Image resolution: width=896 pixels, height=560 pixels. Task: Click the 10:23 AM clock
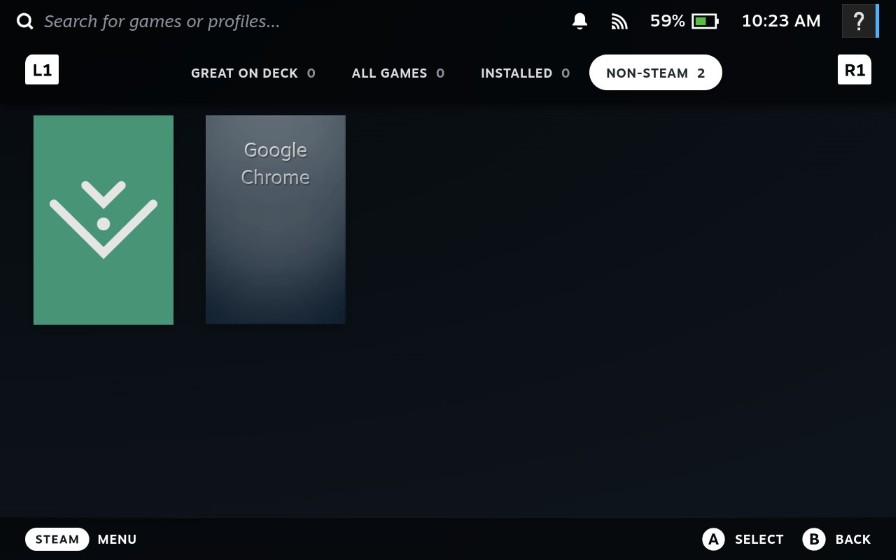click(780, 21)
